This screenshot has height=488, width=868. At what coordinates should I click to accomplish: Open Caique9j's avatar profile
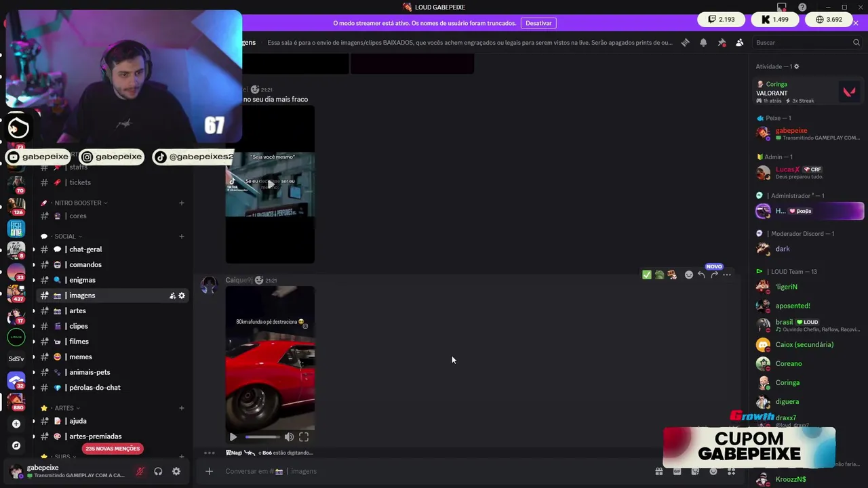point(209,285)
